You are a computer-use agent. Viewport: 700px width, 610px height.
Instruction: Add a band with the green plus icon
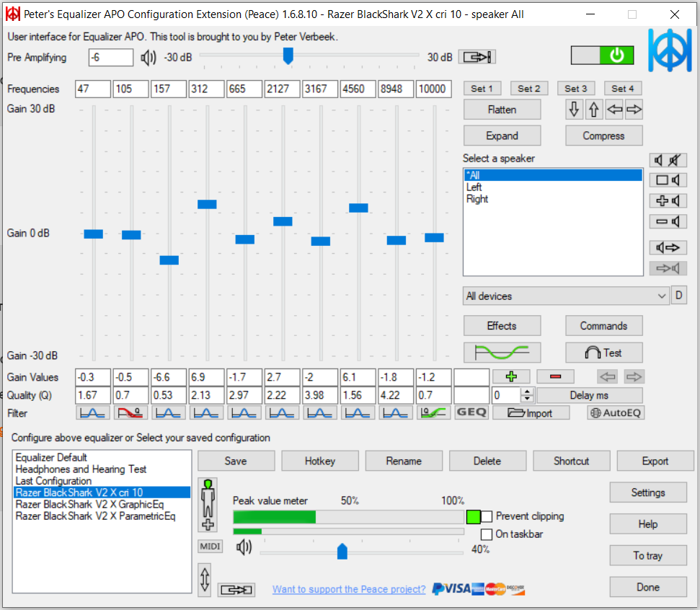coord(511,377)
